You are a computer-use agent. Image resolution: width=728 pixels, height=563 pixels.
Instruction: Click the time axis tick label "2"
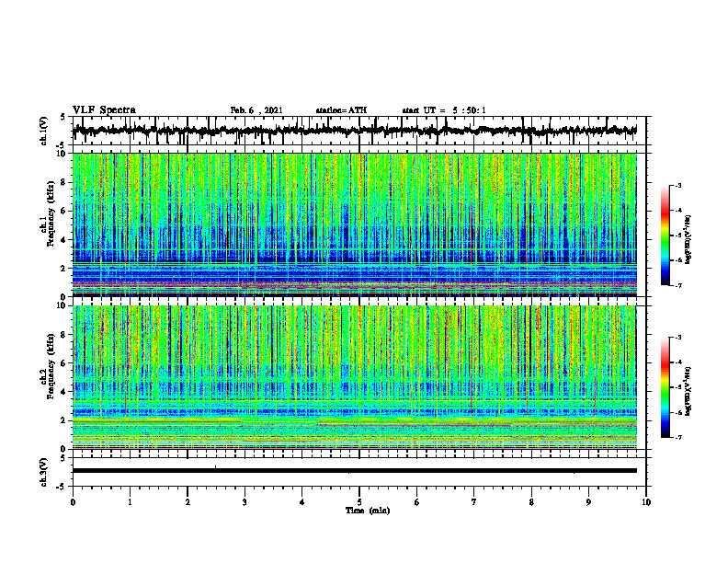click(188, 502)
